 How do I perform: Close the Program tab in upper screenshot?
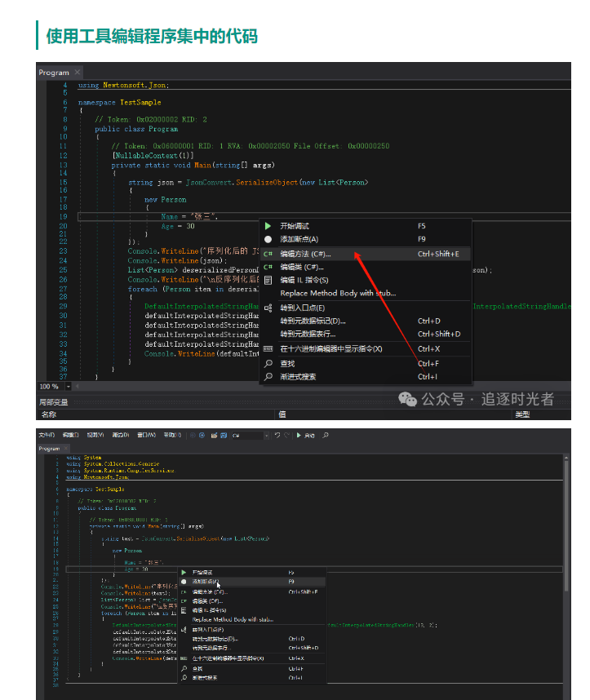[x=78, y=72]
